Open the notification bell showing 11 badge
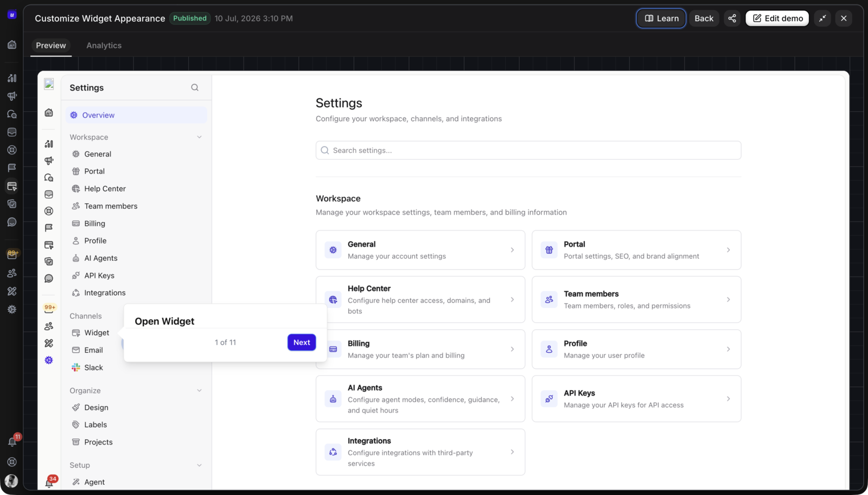The width and height of the screenshot is (868, 495). coord(12,441)
